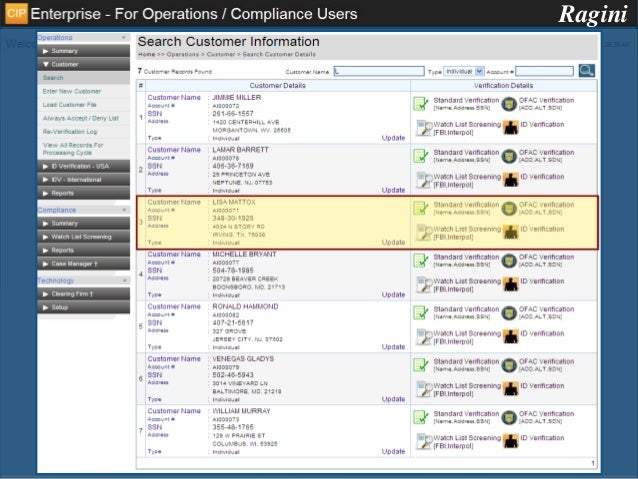Open Re-Verification Log
The width and height of the screenshot is (638, 479).
(x=70, y=131)
